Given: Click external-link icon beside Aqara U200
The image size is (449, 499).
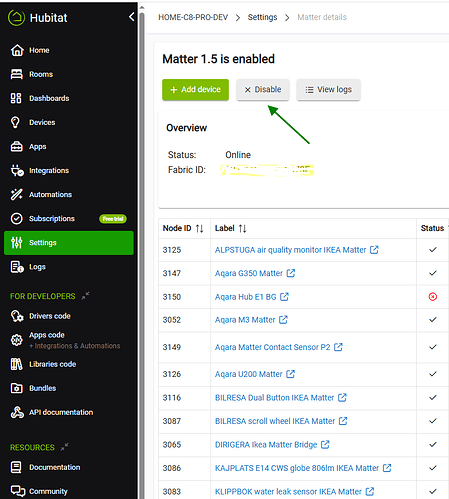Looking at the screenshot, I should [291, 374].
